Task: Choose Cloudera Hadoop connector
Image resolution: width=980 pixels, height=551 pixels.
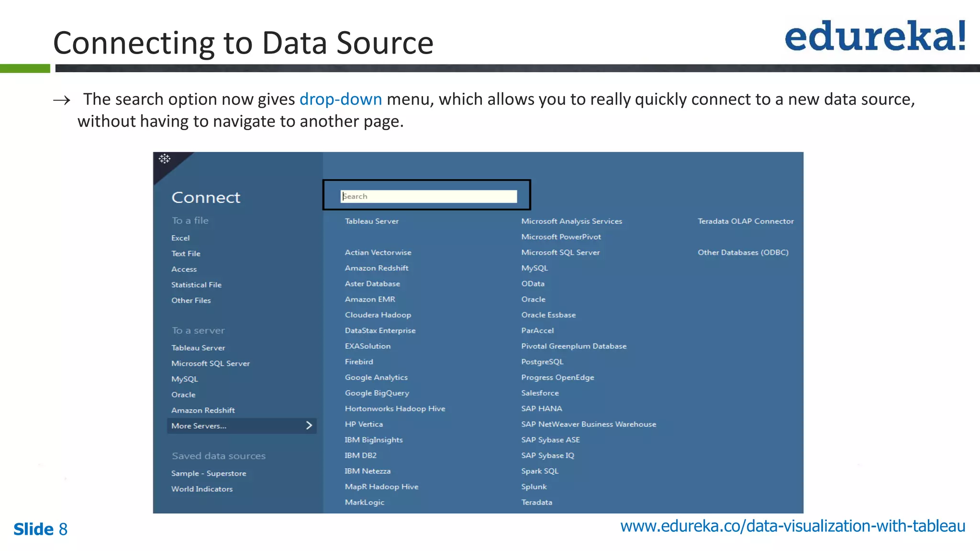Action: point(378,315)
